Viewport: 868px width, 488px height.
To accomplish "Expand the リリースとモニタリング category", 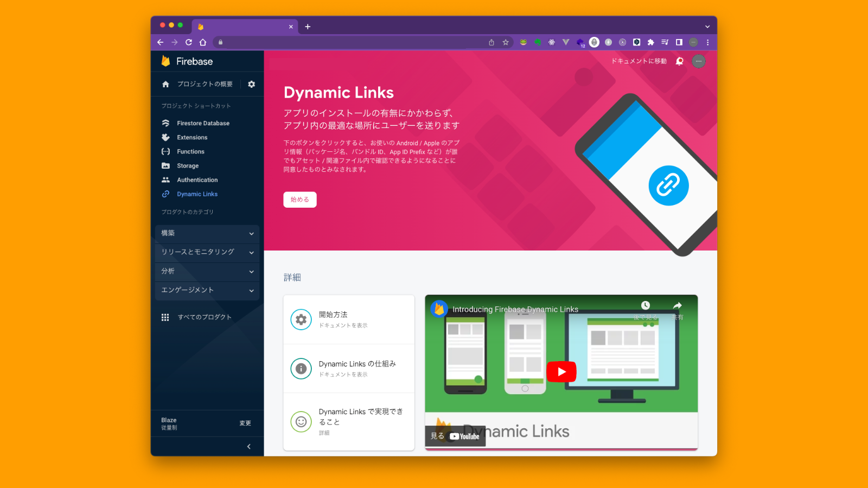I will click(207, 252).
